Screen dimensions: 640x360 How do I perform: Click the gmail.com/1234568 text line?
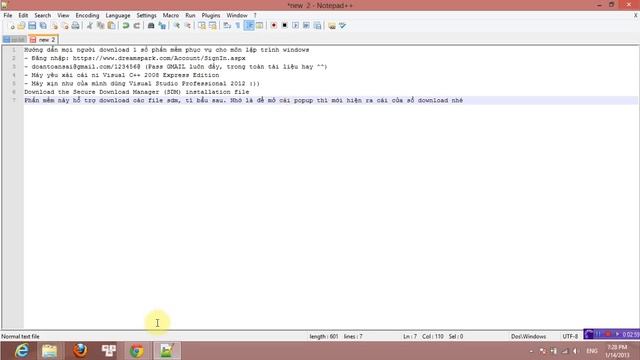176,67
